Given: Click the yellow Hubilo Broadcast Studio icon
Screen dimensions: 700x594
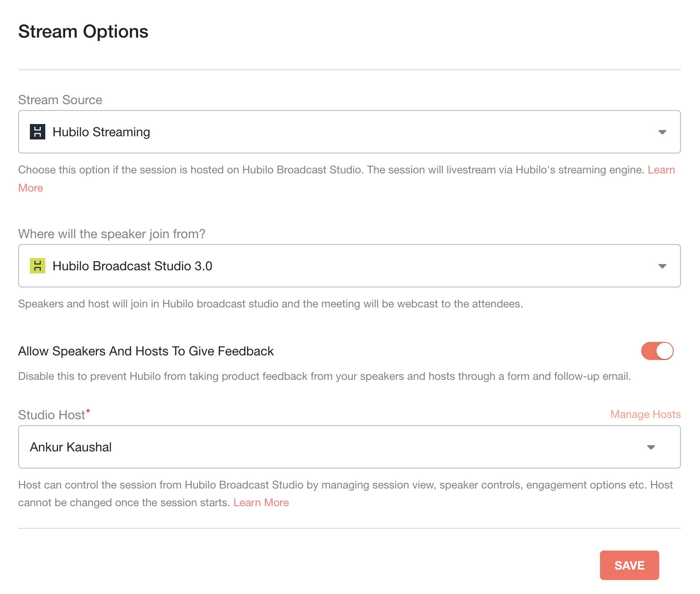Looking at the screenshot, I should 38,266.
